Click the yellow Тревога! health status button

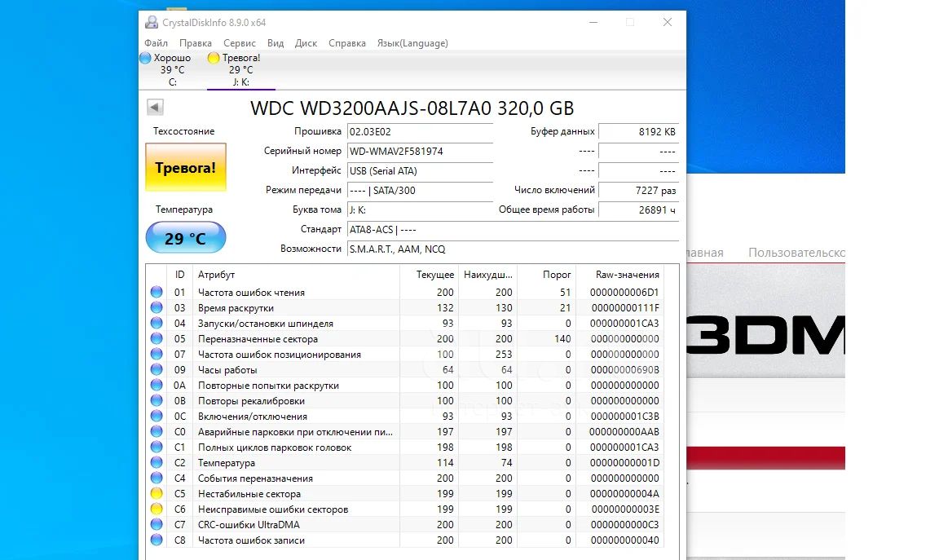click(x=186, y=168)
